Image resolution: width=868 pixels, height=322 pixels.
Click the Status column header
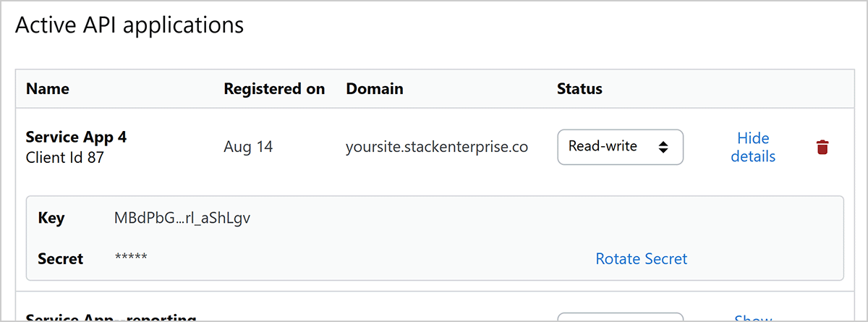pos(579,89)
